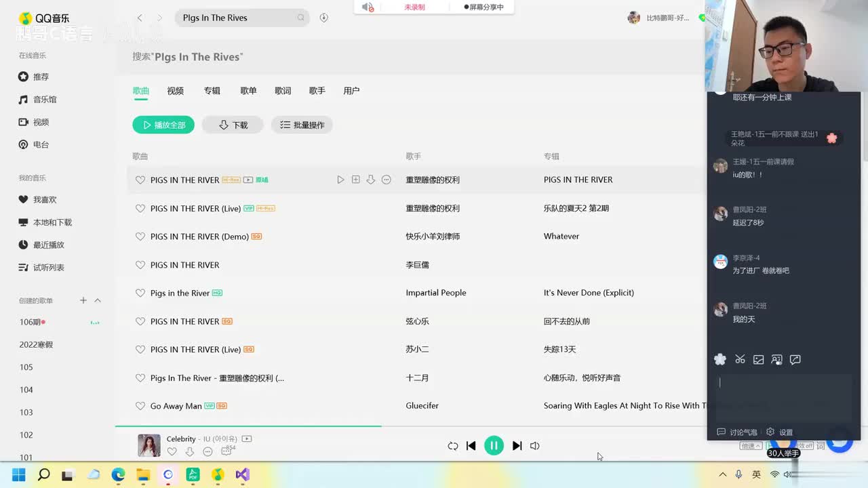The height and width of the screenshot is (488, 868).
Task: Click the 播放全部 button
Action: click(163, 125)
